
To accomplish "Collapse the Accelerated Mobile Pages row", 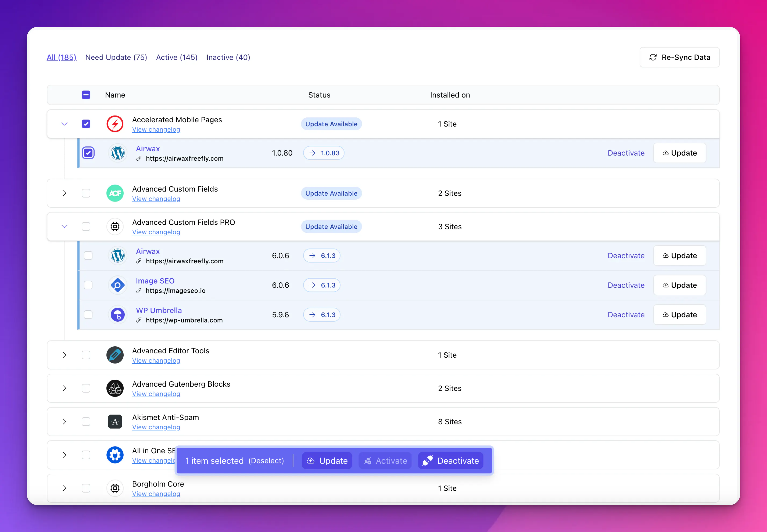I will 64,124.
